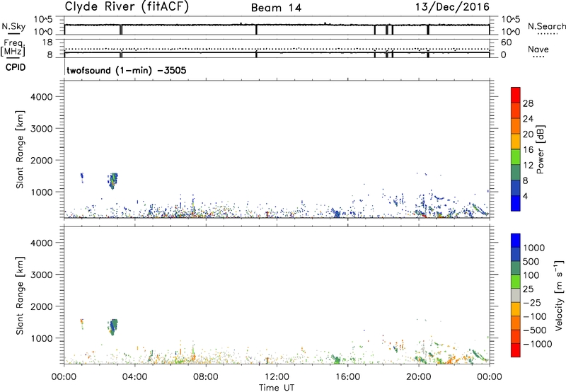Select the "N.Sky" legend label
This screenshot has height=392, width=566.
pos(13,26)
